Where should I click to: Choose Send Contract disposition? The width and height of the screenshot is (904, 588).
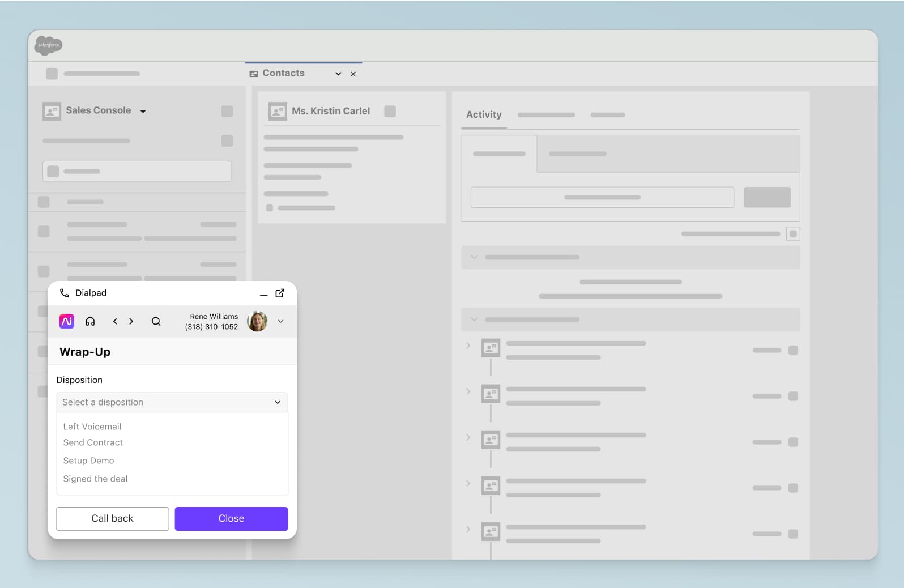(93, 442)
